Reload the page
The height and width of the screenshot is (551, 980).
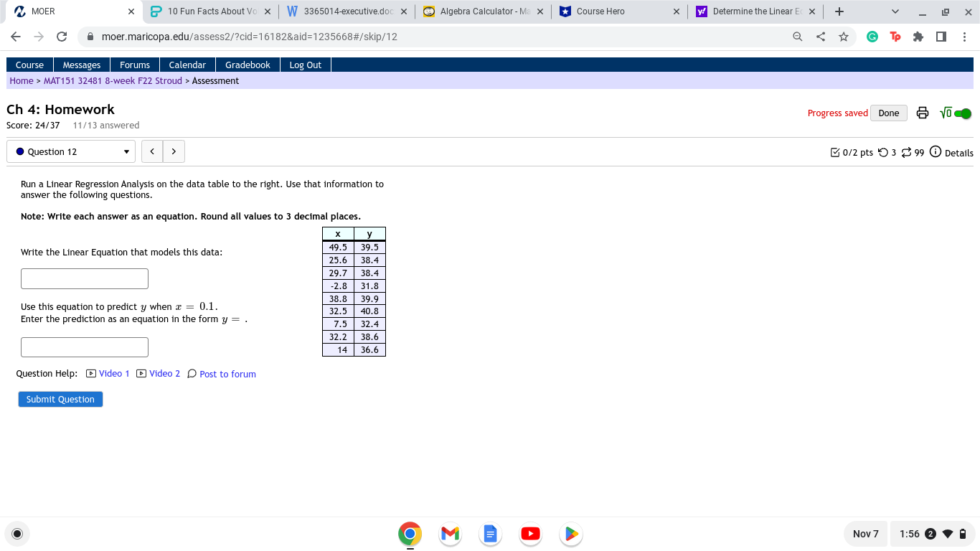coord(62,37)
